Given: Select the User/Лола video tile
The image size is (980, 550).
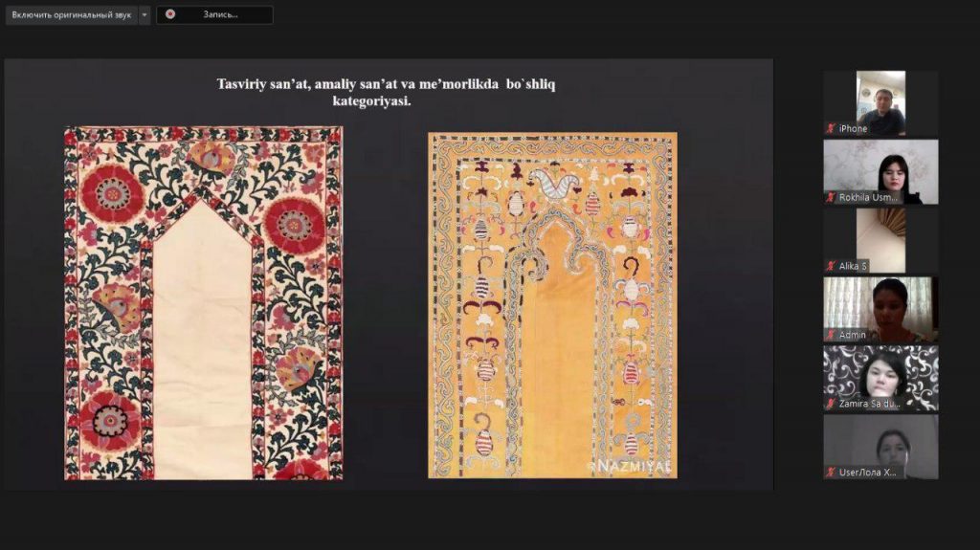Looking at the screenshot, I should 880,446.
